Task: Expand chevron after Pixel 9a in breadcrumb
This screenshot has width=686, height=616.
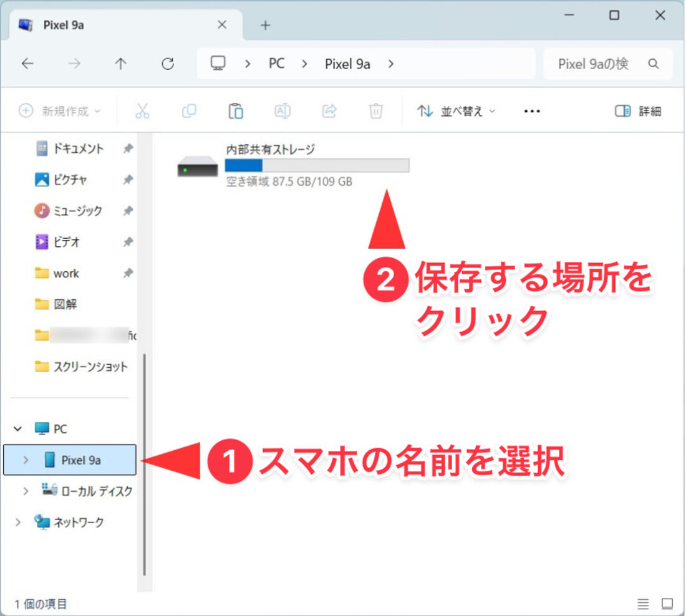Action: (391, 64)
